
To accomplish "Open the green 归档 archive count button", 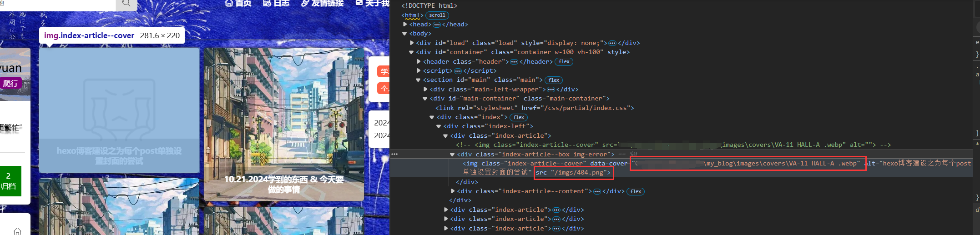I will pyautogui.click(x=10, y=181).
